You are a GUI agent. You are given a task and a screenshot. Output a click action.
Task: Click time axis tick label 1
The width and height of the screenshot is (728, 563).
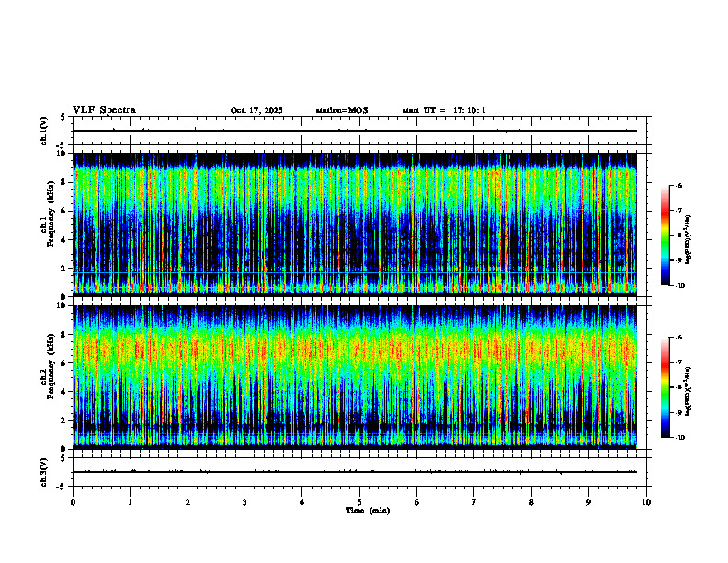[130, 502]
